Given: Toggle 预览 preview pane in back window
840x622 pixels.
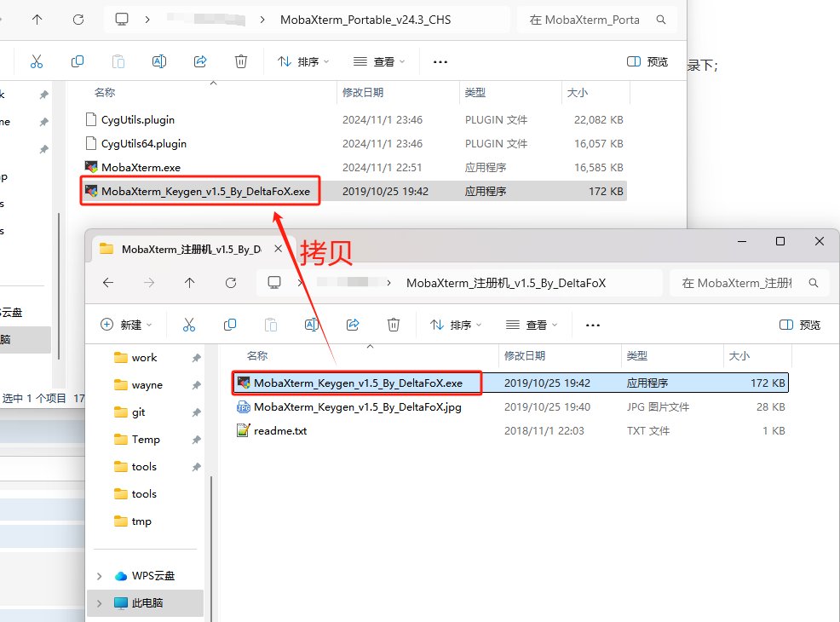Looking at the screenshot, I should 647,61.
